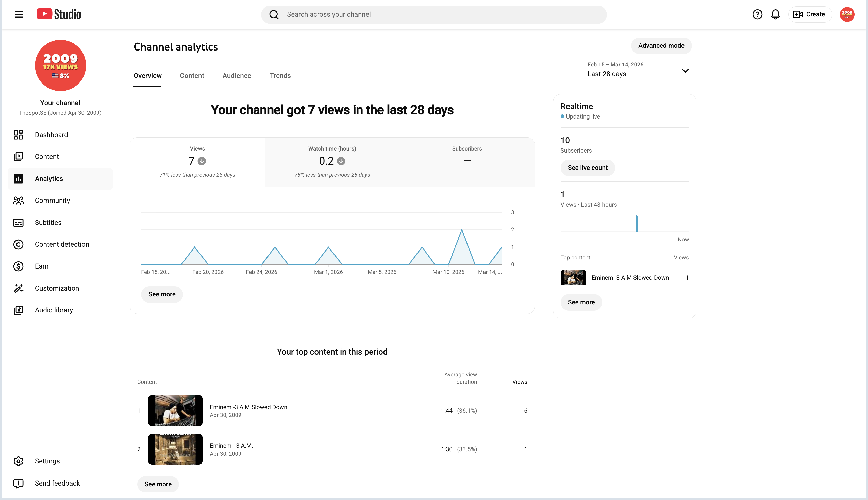The height and width of the screenshot is (500, 868).
Task: Open Eminem -3 A M Slowed Down in Realtime panel
Action: 630,278
